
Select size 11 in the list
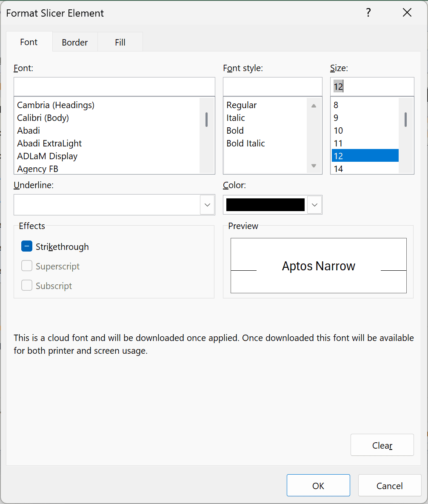click(365, 143)
